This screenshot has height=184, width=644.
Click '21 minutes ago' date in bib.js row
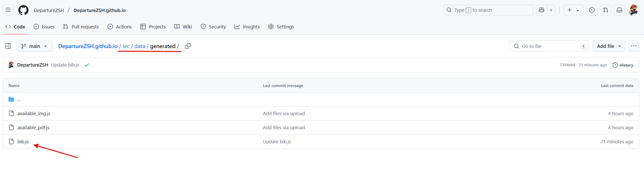pyautogui.click(x=617, y=142)
